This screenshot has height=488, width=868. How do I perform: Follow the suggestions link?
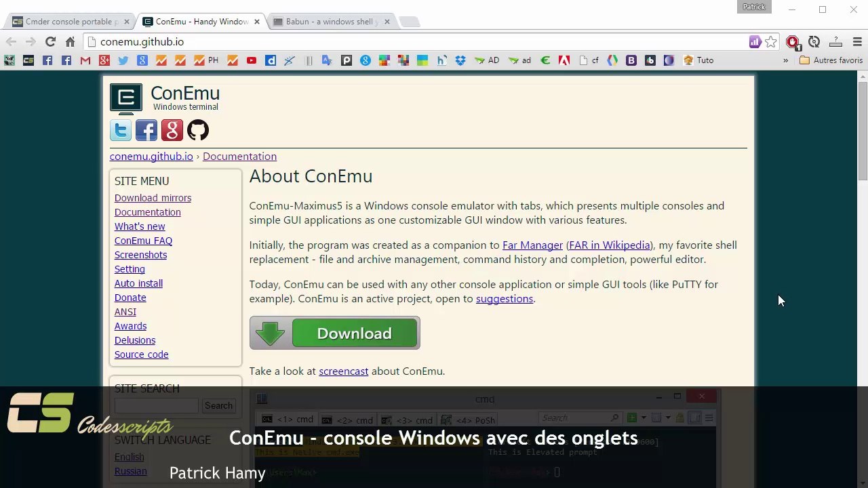pos(505,299)
